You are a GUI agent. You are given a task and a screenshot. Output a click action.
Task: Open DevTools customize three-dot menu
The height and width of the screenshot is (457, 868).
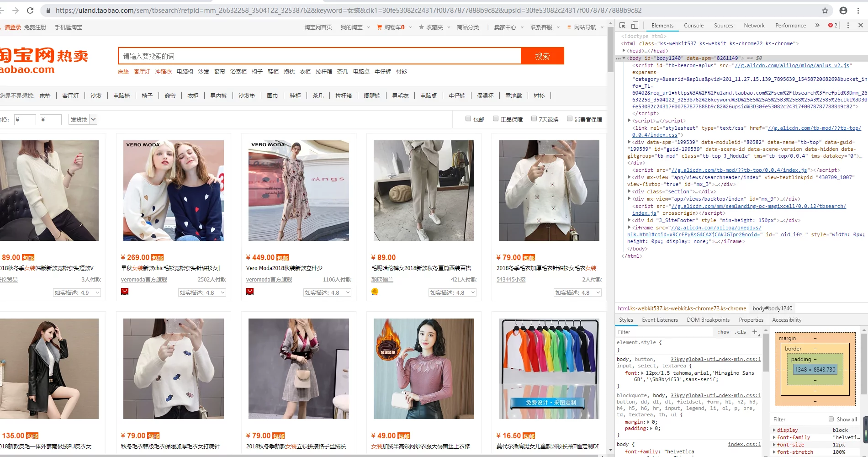pos(848,26)
